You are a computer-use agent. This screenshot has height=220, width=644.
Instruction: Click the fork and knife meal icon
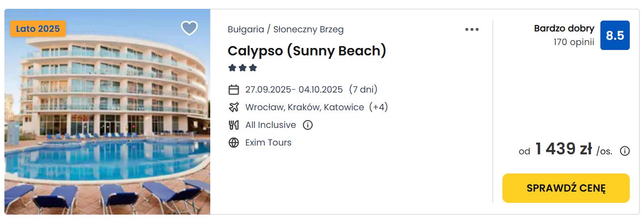point(234,125)
